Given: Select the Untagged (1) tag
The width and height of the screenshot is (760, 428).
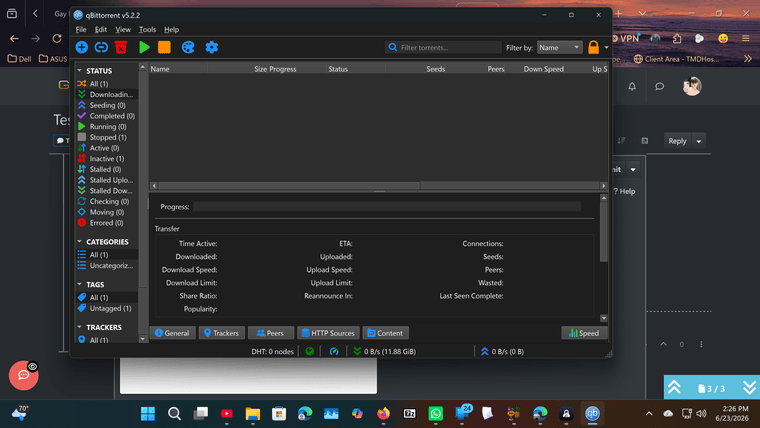Looking at the screenshot, I should [x=107, y=308].
